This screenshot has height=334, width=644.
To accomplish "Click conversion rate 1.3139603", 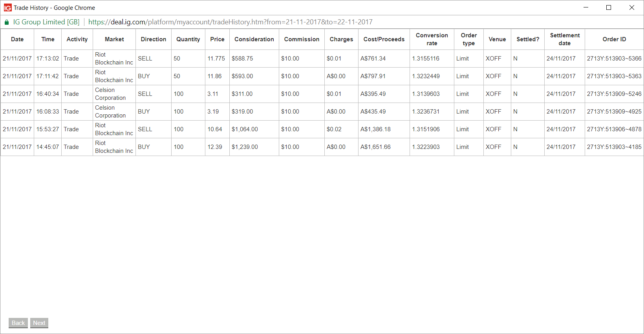I will (426, 94).
